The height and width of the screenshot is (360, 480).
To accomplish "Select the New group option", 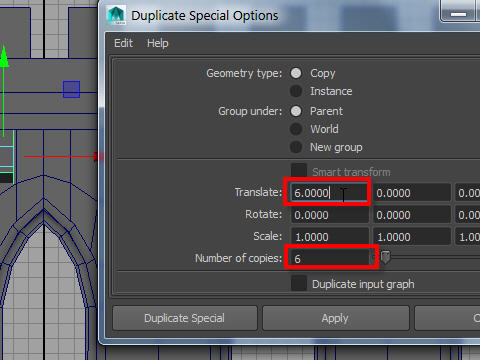I will [x=296, y=147].
